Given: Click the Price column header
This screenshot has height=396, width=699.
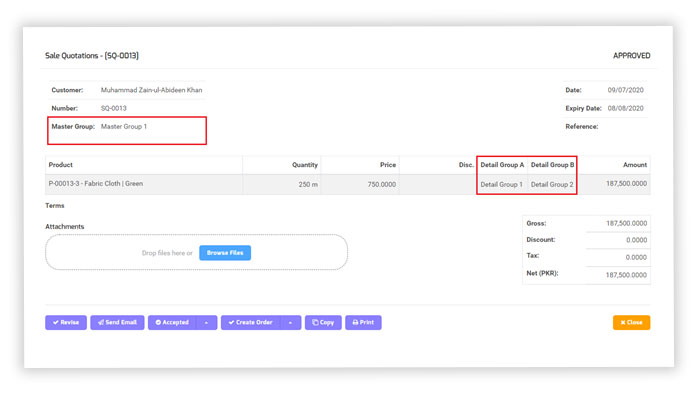Looking at the screenshot, I should click(388, 165).
